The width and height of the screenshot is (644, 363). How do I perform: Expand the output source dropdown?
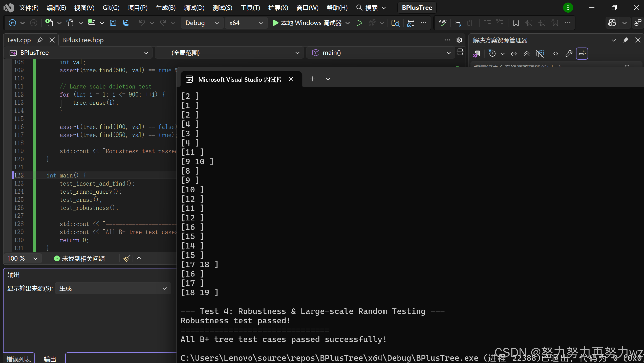[113, 288]
